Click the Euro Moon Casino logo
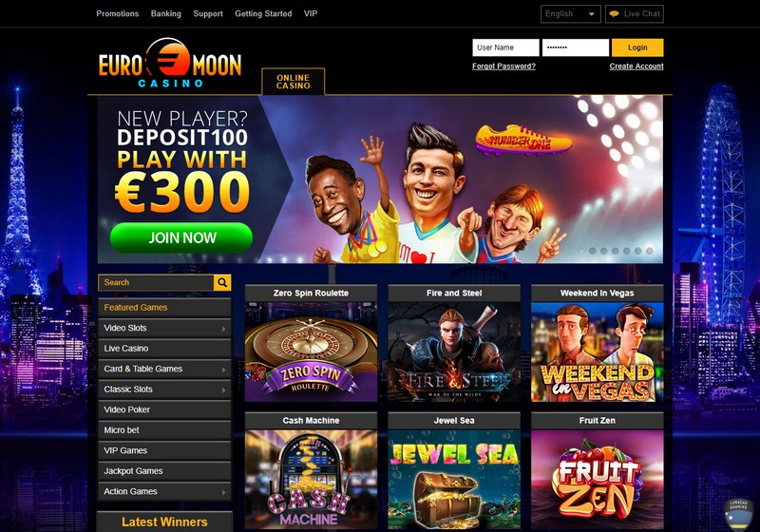 click(170, 64)
